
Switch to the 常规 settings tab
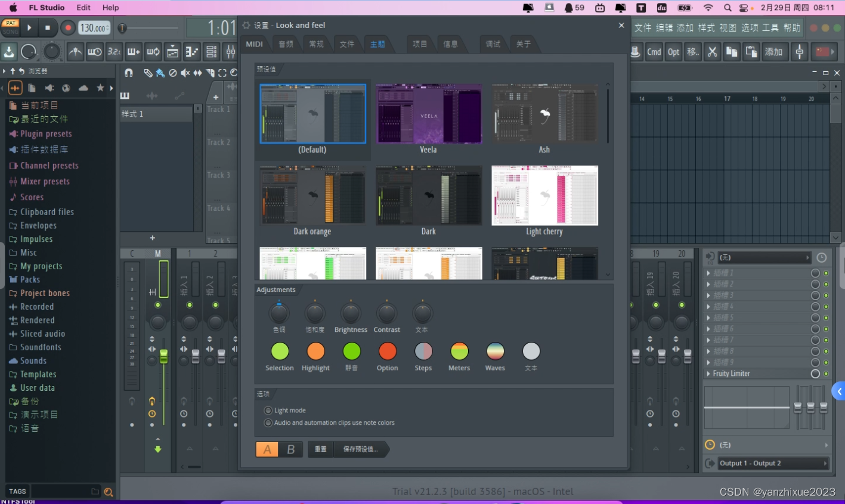pyautogui.click(x=317, y=44)
